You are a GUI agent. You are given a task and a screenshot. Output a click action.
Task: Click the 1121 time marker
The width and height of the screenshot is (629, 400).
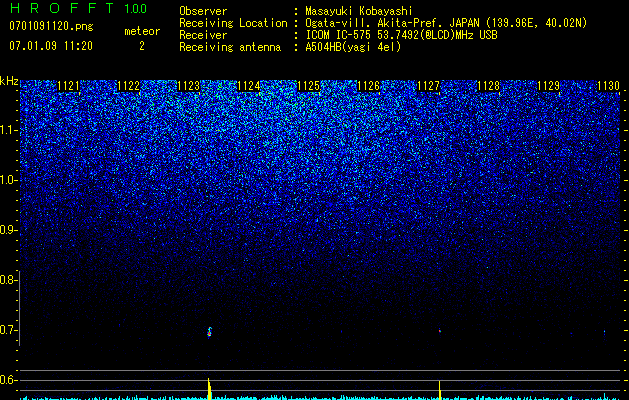[x=68, y=86]
